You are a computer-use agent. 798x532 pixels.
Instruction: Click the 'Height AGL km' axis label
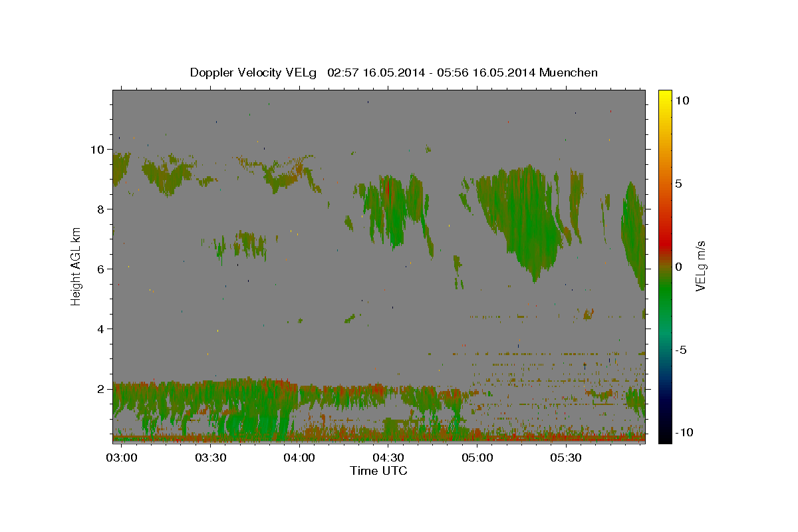point(76,266)
